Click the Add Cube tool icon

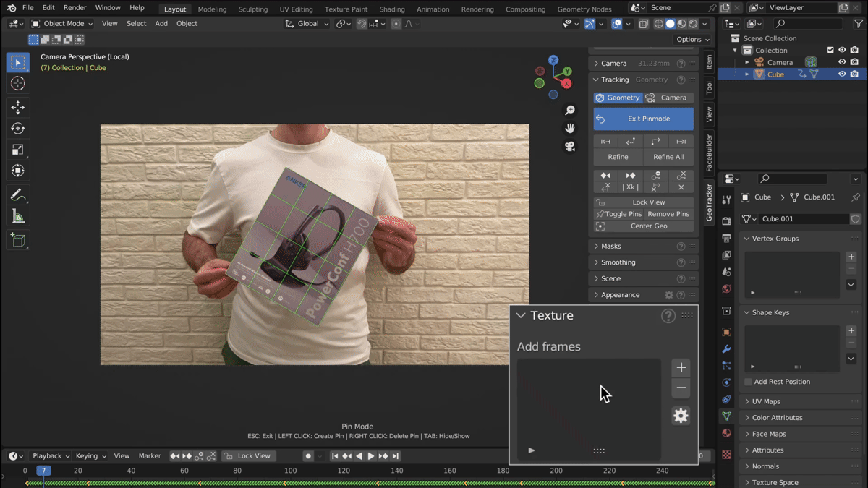coord(18,241)
